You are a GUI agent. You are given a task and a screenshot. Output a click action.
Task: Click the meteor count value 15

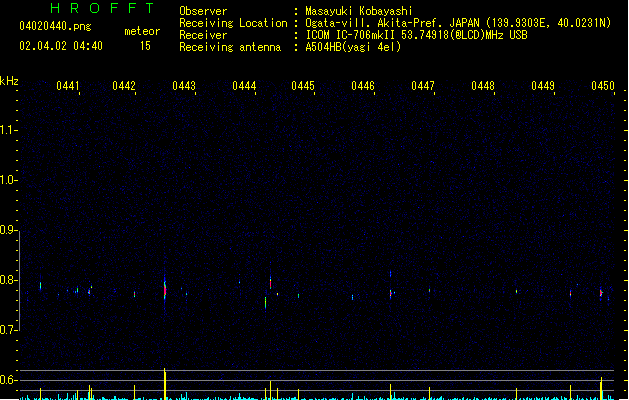click(x=145, y=46)
